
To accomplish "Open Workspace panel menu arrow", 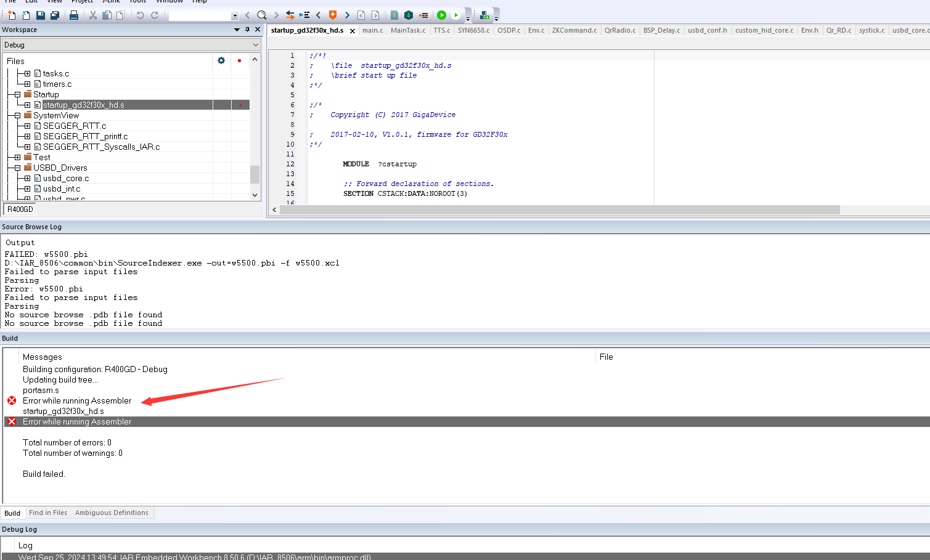I will (x=237, y=30).
